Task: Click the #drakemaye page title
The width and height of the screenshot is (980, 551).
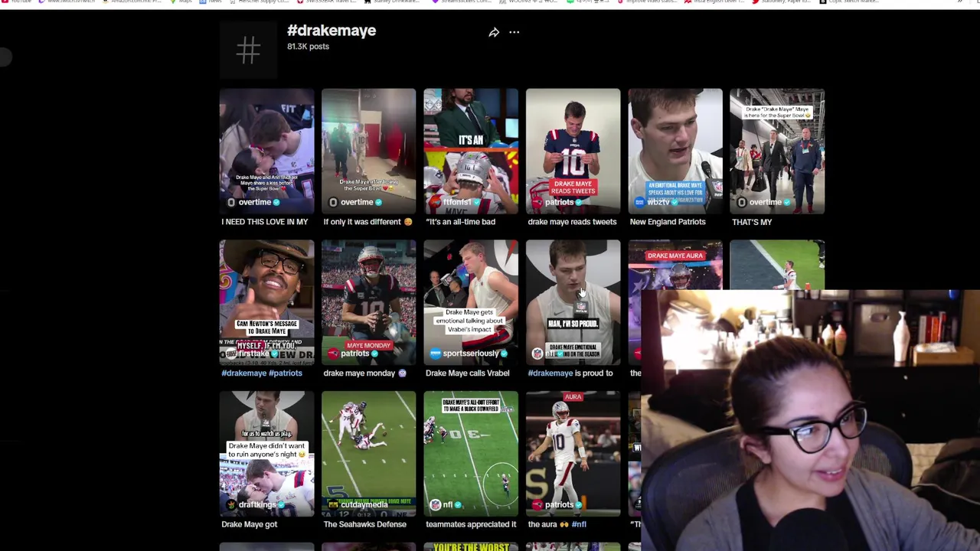Action: tap(332, 31)
